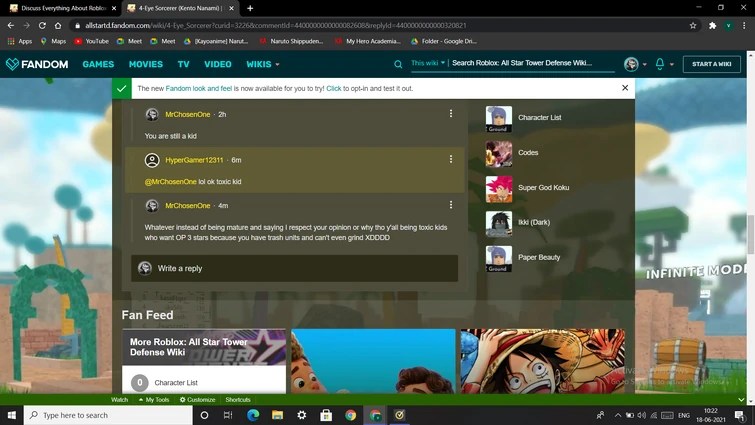Viewport: 755px width, 425px height.
Task: Open Task View in taskbar
Action: pyautogui.click(x=228, y=415)
